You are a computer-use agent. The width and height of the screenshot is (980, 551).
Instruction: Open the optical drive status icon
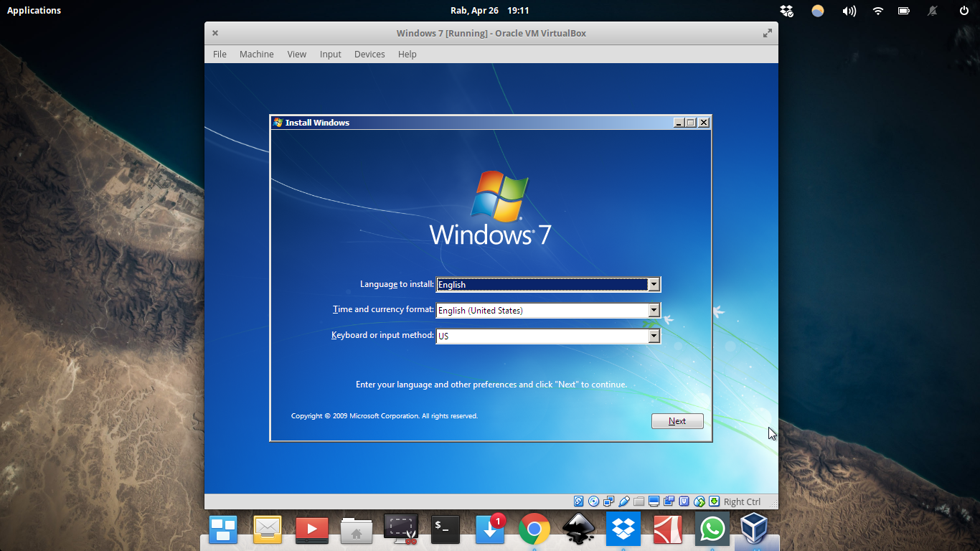[x=593, y=501]
